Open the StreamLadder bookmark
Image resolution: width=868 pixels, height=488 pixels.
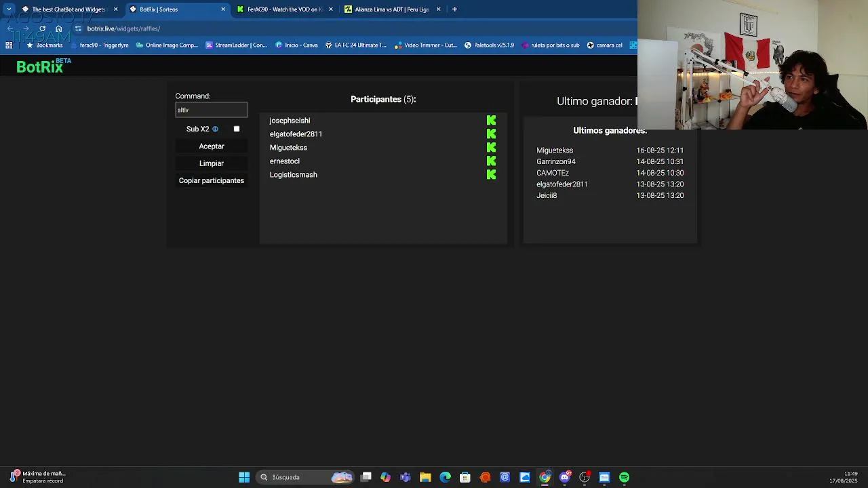[x=236, y=45]
